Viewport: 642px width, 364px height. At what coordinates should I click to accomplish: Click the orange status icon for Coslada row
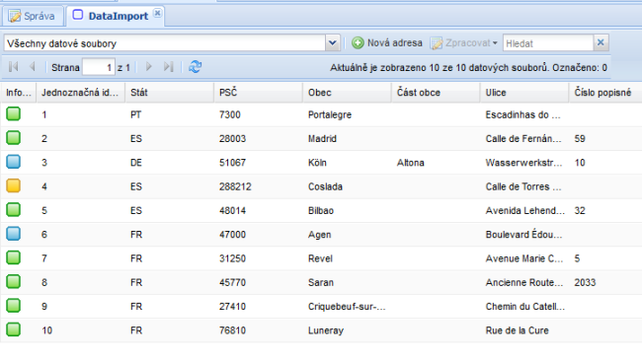coord(13,185)
